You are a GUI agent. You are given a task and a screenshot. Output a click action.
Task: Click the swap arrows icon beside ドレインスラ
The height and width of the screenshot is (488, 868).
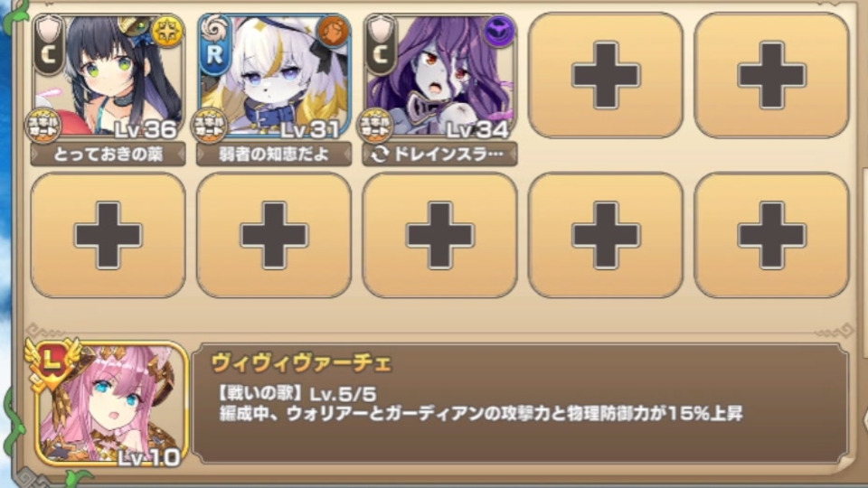[379, 155]
